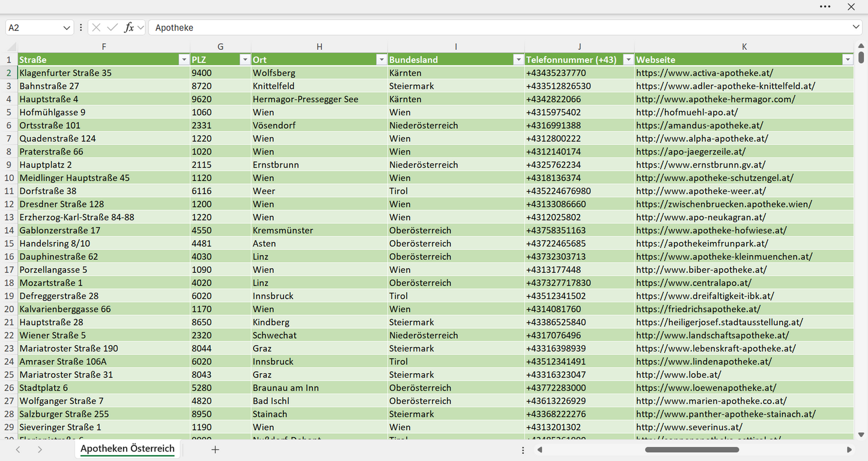The height and width of the screenshot is (461, 868).
Task: Go to the next sheet with arrow
Action: [x=40, y=450]
